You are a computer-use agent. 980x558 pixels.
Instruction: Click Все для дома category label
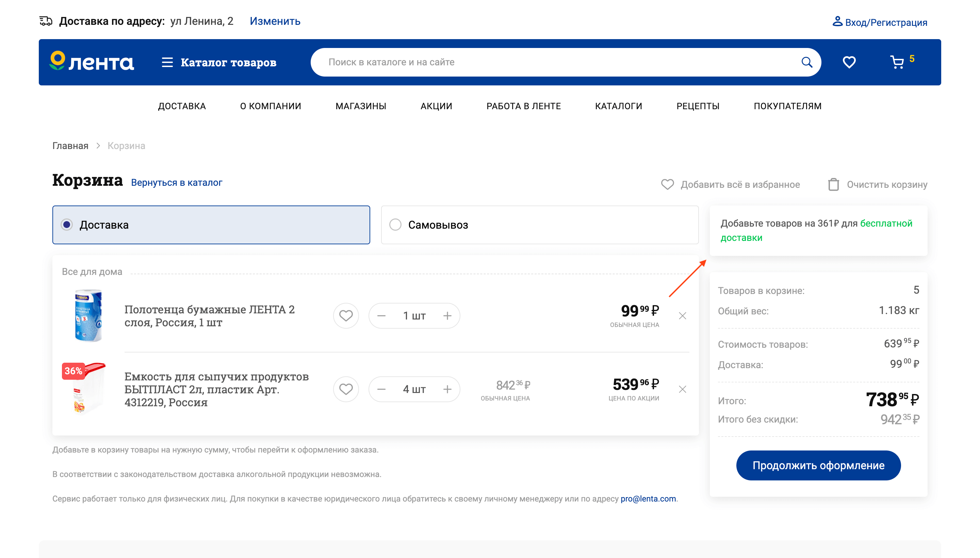pos(92,272)
